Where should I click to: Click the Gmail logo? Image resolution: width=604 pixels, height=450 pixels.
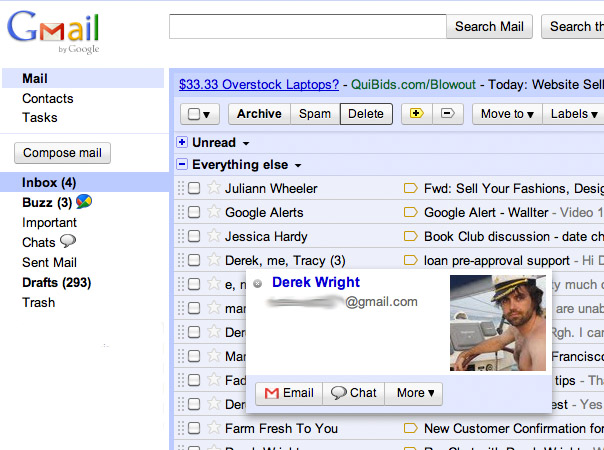(53, 31)
